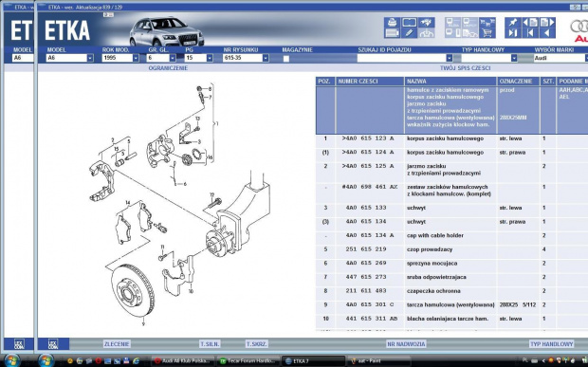Open the ROK MOD. dropdown with 1995
Image resolution: width=588 pixels, height=367 pixels.
pos(136,58)
